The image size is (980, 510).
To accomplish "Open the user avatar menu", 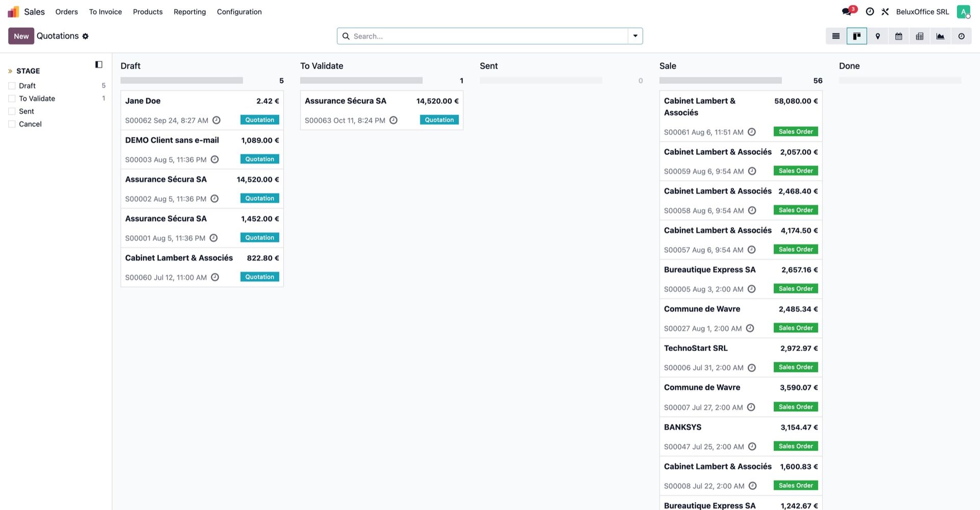I will [x=964, y=12].
